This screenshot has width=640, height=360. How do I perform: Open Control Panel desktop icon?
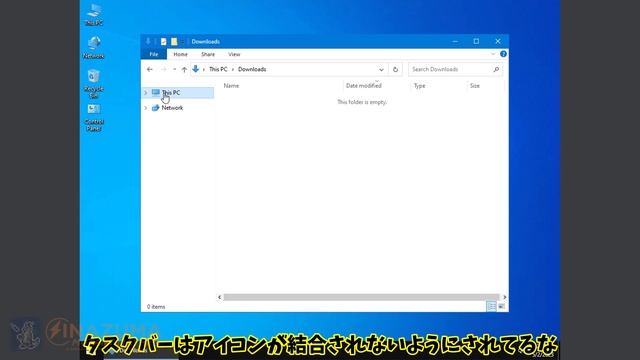pos(94,117)
